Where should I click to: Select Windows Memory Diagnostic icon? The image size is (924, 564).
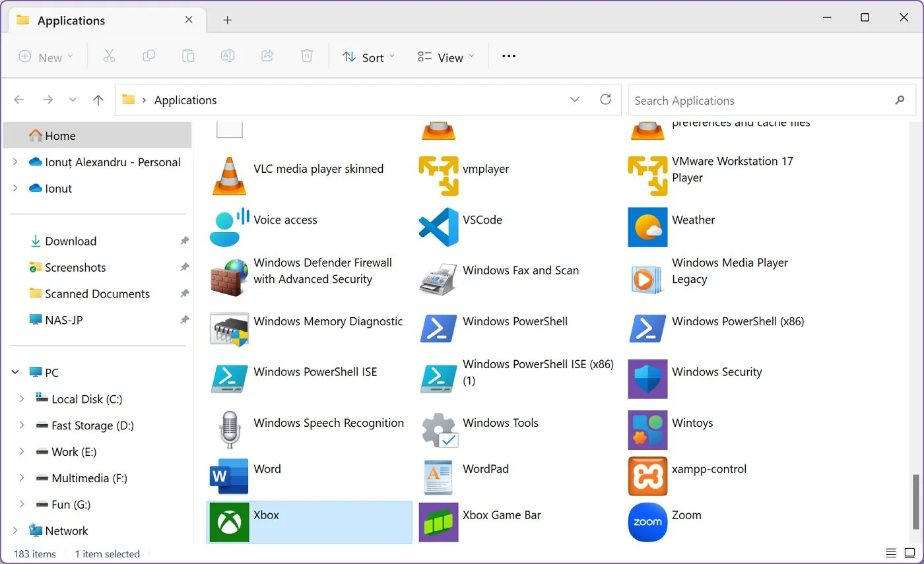coord(229,329)
